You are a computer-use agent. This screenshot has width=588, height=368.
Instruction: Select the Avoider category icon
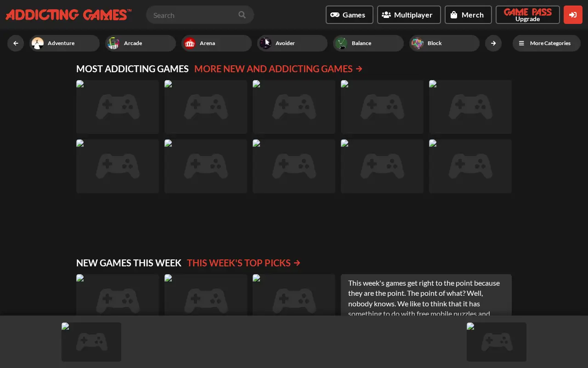click(266, 43)
